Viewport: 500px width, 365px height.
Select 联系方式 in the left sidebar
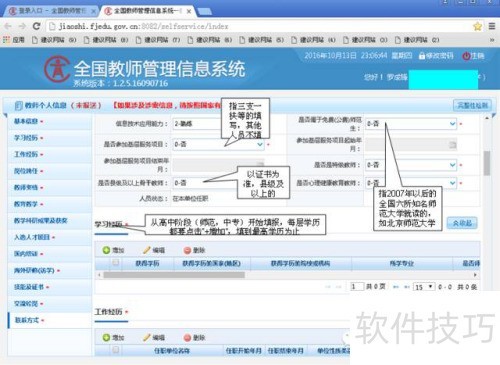pyautogui.click(x=27, y=320)
